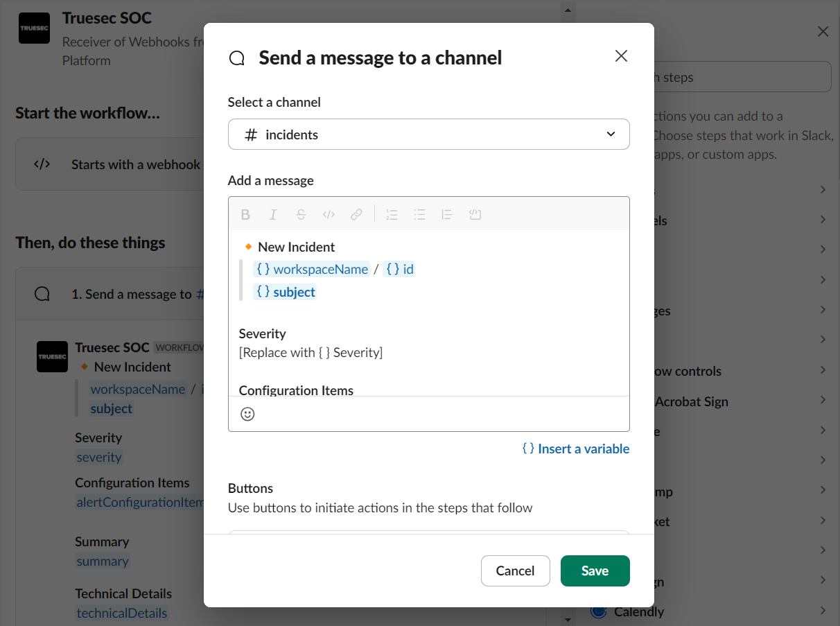Click Insert a variable link
The image size is (840, 626).
click(x=575, y=449)
